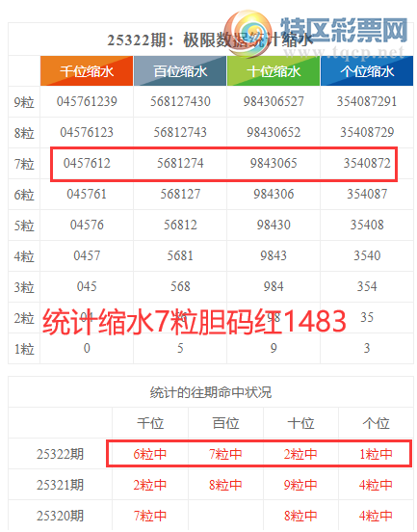Click the swirl logo of 特区彩票网
The height and width of the screenshot is (532, 417).
tap(248, 33)
